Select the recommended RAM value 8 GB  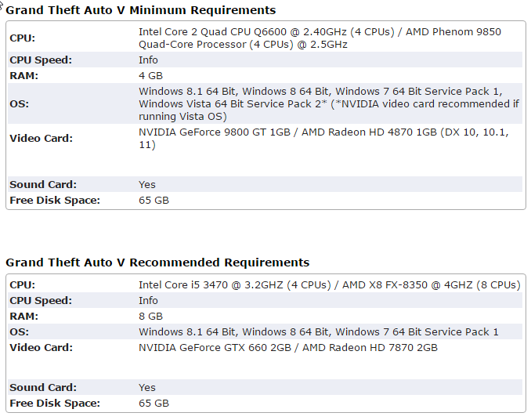tap(150, 316)
